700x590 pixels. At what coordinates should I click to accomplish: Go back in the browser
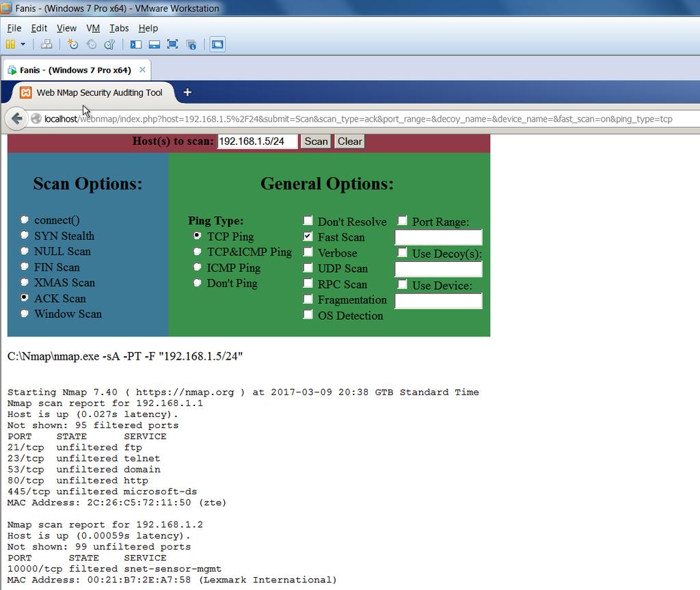pos(17,119)
